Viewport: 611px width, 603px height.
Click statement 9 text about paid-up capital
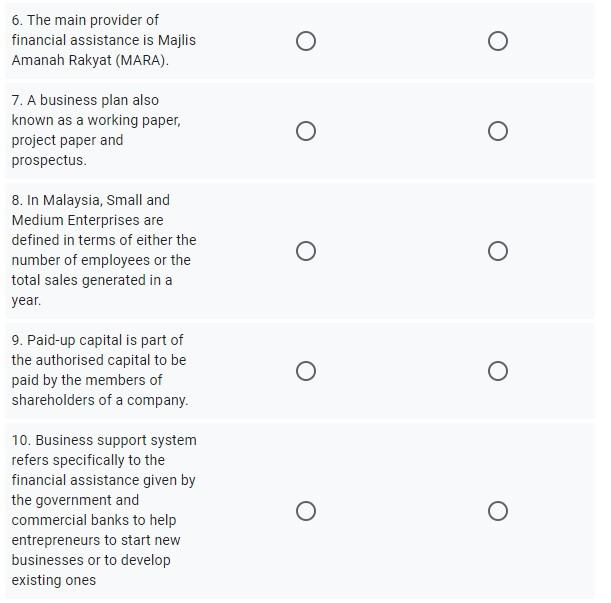click(100, 370)
